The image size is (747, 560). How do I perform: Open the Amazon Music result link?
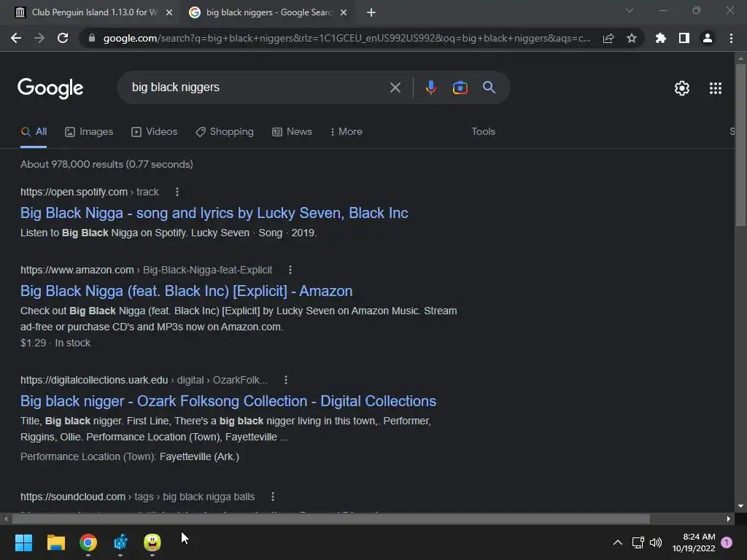[186, 291]
